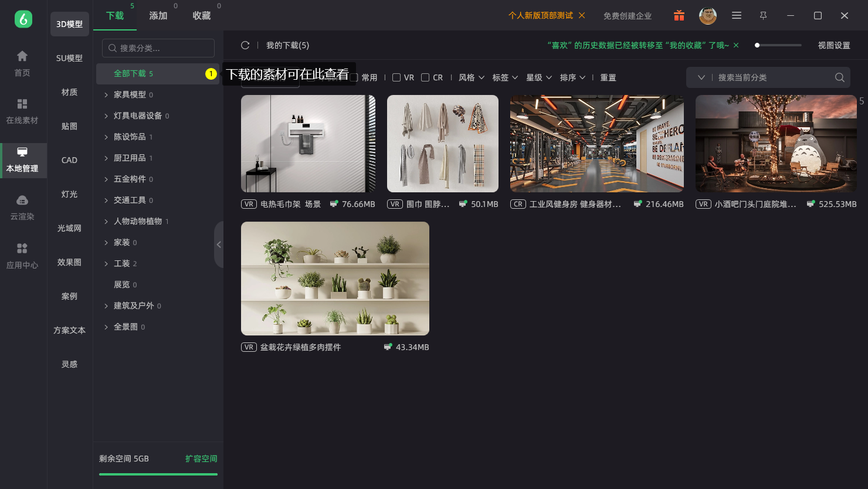Click VR badge on 电热毛巾架 item
Screen dimensions: 868x489
(x=249, y=204)
